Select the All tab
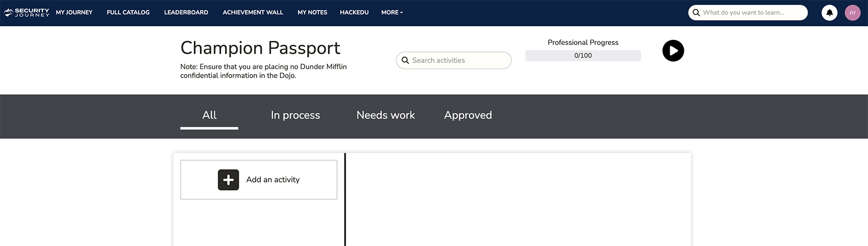The width and height of the screenshot is (868, 246). (209, 115)
